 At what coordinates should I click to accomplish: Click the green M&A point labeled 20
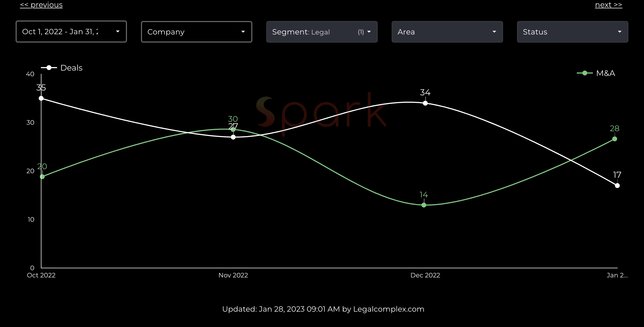[42, 177]
